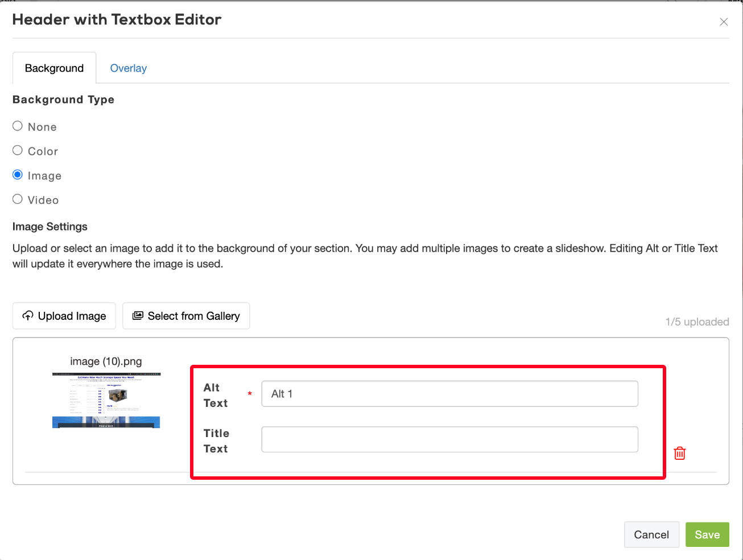Select the Image radio button
The width and height of the screenshot is (743, 560).
click(x=18, y=175)
